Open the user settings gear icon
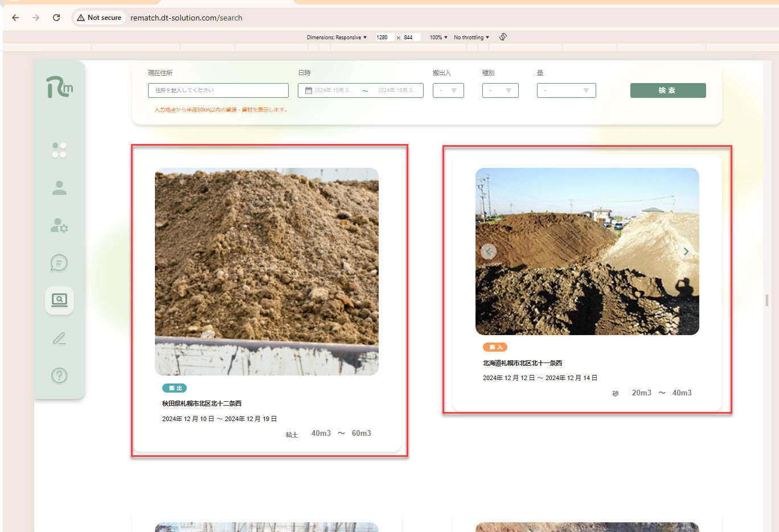The width and height of the screenshot is (779, 532). point(59,226)
